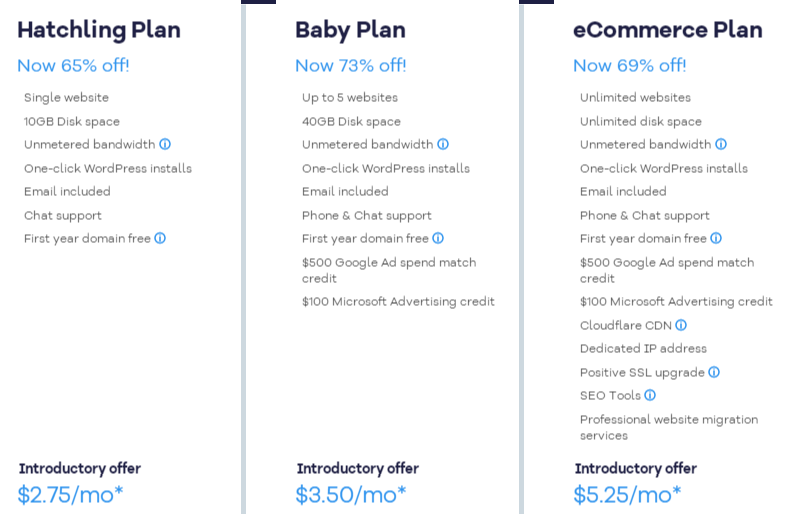Show info for eCommerce Unmetered bandwidth

click(721, 145)
